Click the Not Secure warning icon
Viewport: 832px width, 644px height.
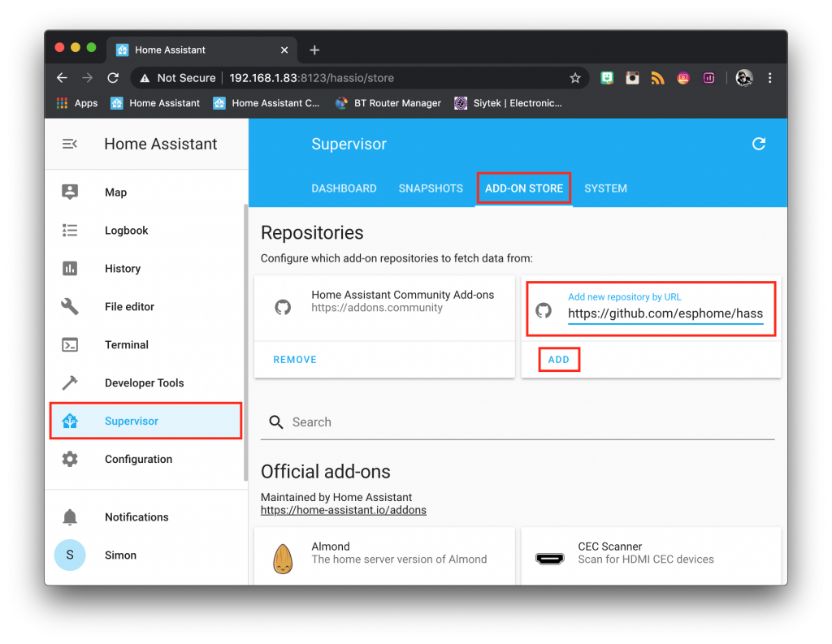point(145,79)
